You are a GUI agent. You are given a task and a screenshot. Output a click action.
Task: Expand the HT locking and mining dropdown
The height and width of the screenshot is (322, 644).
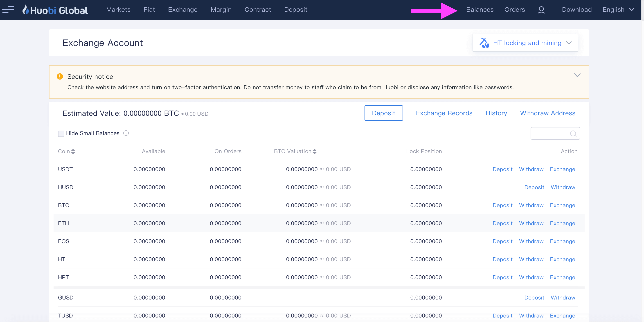coord(525,43)
